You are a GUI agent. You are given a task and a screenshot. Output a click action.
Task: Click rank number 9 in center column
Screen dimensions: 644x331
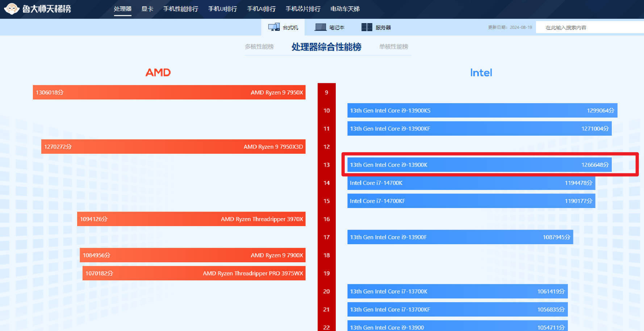pyautogui.click(x=326, y=92)
